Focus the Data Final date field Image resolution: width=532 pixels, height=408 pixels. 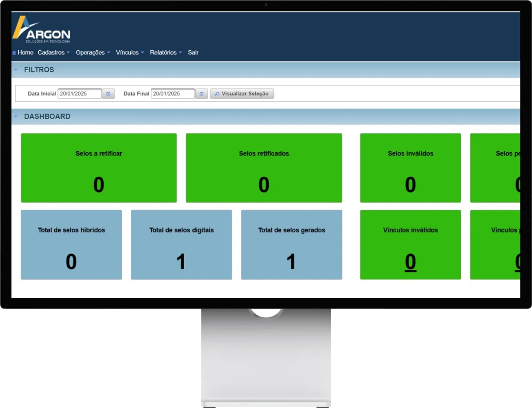(173, 94)
